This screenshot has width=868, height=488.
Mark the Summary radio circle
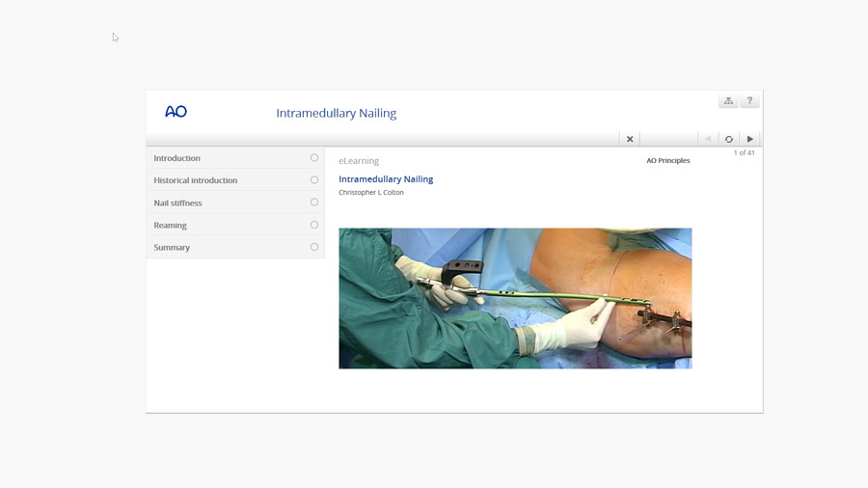[x=314, y=247]
